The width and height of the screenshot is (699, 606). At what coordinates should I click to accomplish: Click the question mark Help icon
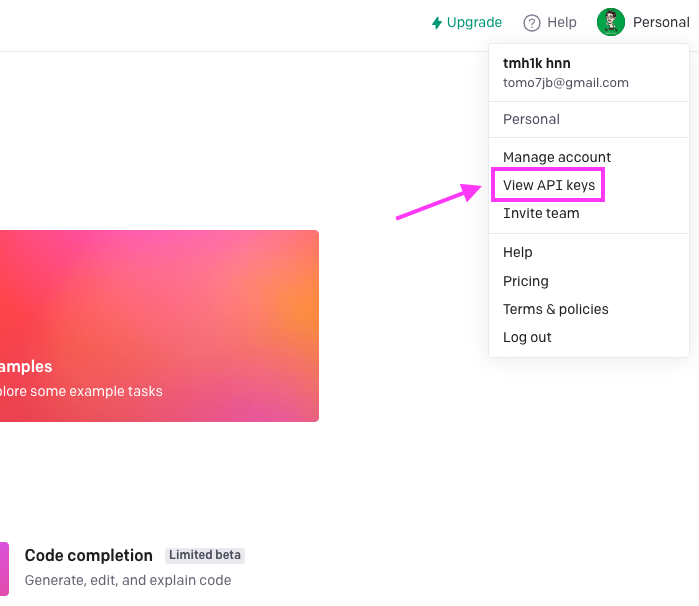click(x=531, y=23)
